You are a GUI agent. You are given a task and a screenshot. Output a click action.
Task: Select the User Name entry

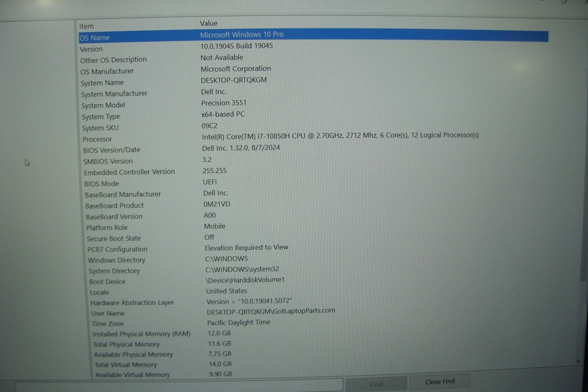coord(147,313)
